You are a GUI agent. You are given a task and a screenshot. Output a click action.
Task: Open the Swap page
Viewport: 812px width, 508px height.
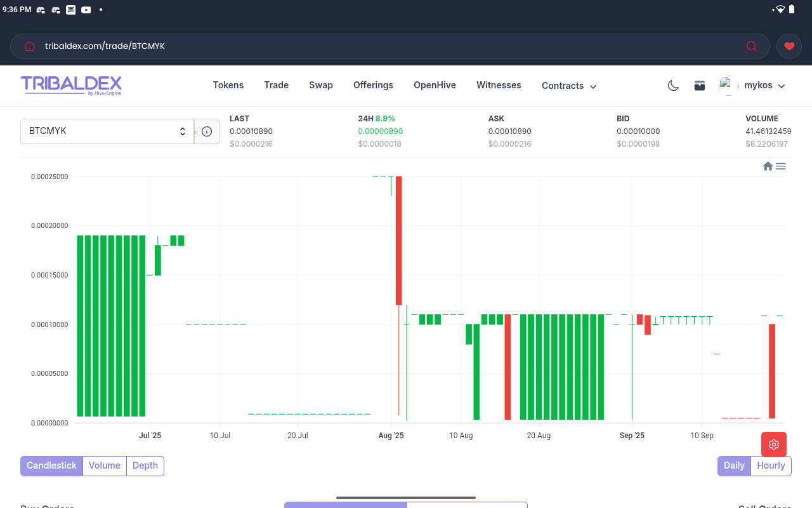[321, 85]
